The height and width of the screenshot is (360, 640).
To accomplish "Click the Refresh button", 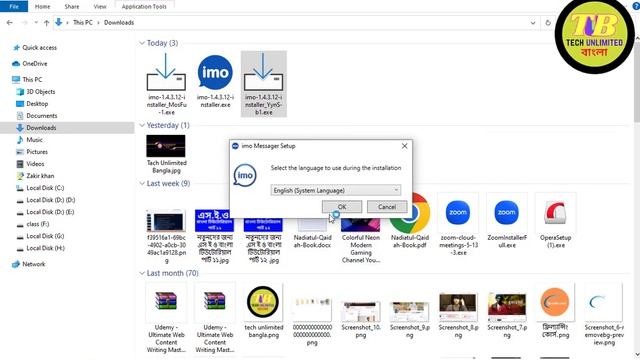I will [x=548, y=23].
